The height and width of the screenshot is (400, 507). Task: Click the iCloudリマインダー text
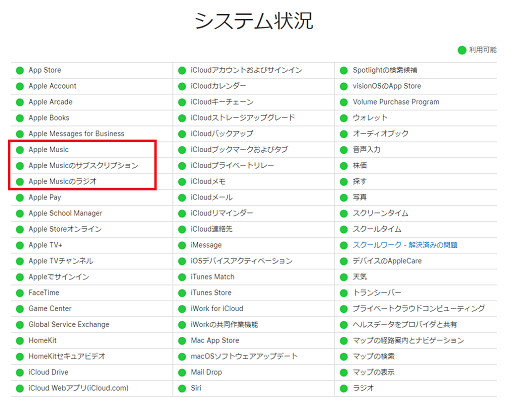click(x=222, y=213)
